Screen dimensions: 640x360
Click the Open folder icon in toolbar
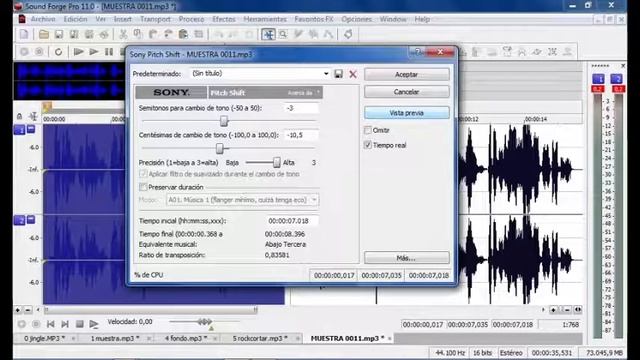click(x=44, y=35)
